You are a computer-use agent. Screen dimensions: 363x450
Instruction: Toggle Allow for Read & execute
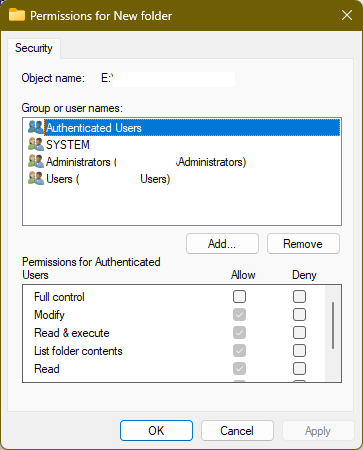[239, 332]
